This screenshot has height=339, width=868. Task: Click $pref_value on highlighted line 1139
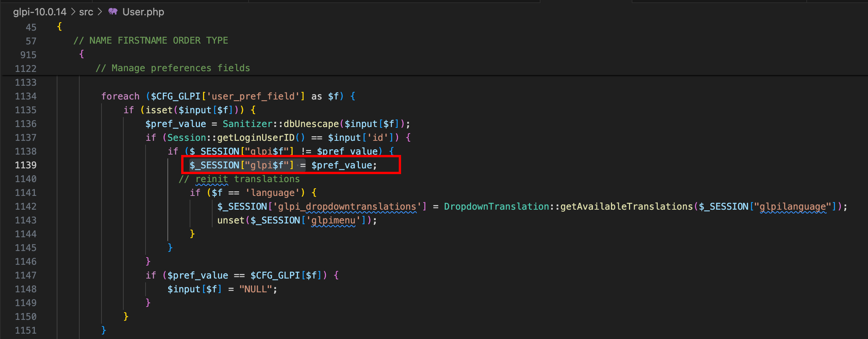pos(342,165)
